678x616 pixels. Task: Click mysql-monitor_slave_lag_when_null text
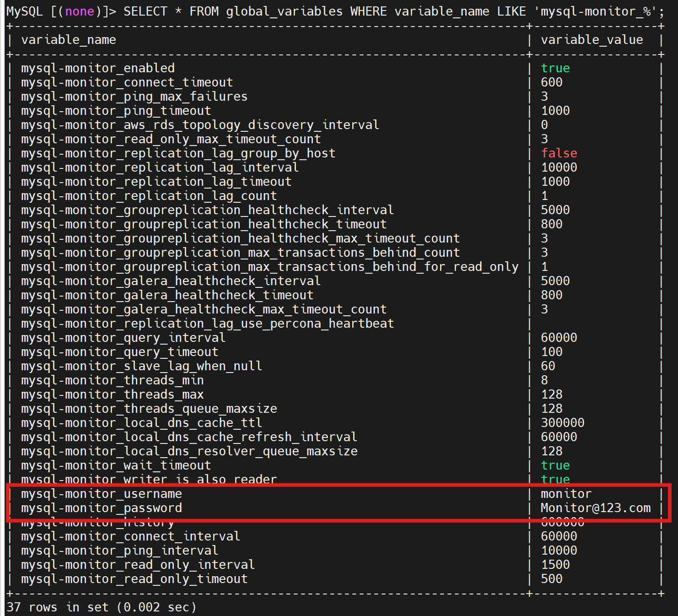(142, 367)
